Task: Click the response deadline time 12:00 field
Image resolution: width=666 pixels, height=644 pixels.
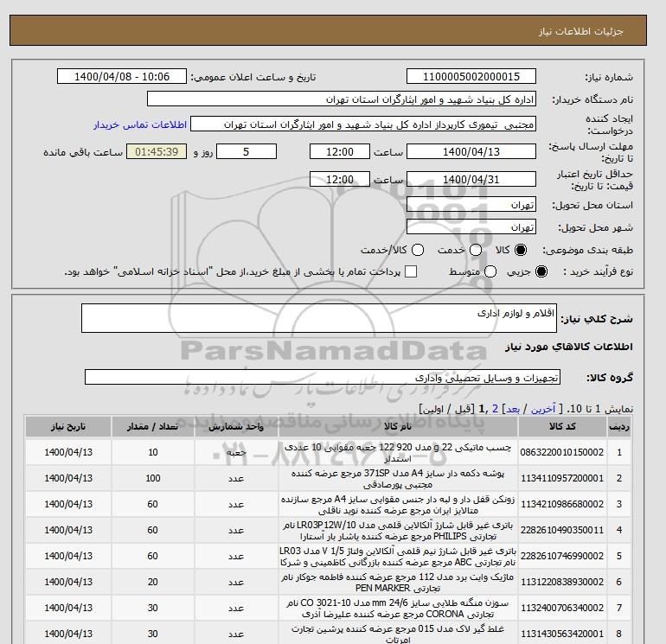Action: [x=340, y=151]
